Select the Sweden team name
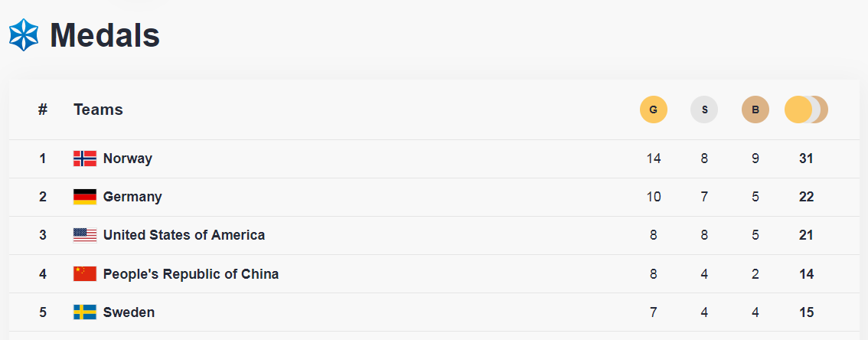The height and width of the screenshot is (340, 868). tap(129, 312)
